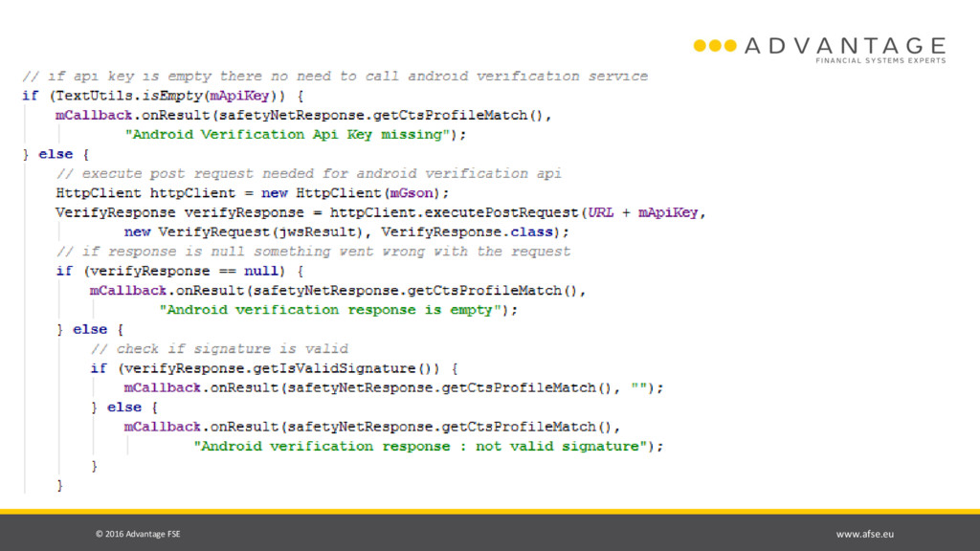Screen dimensions: 980x551
Task: Click the 'check if signature is valid' comment
Action: tap(219, 348)
